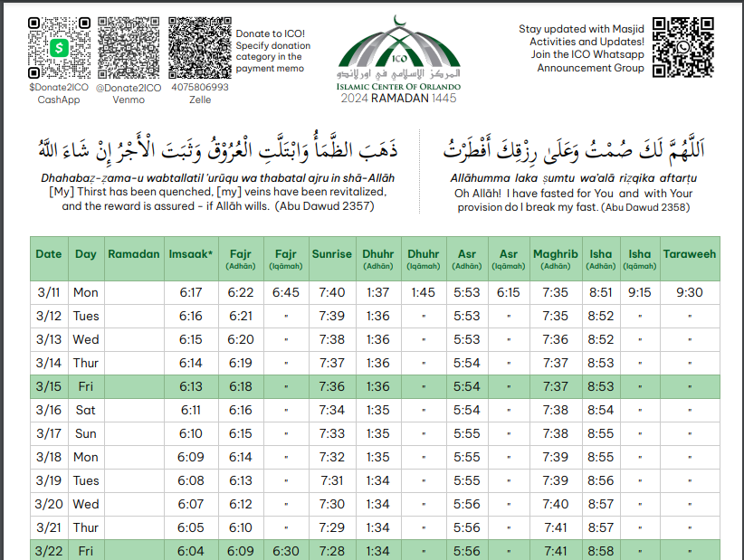Click the Maghrib (Adhān) column header
744x560 pixels.
[x=556, y=259]
